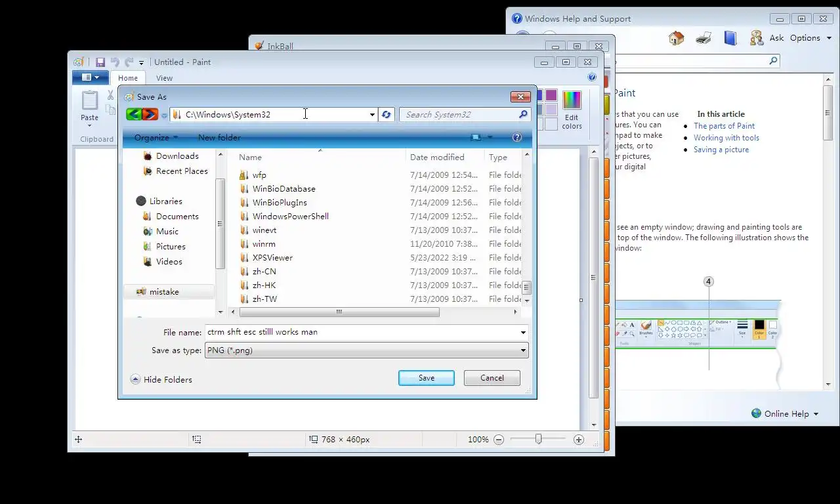Print the help topic via printer icon
The width and height of the screenshot is (840, 504).
[703, 38]
